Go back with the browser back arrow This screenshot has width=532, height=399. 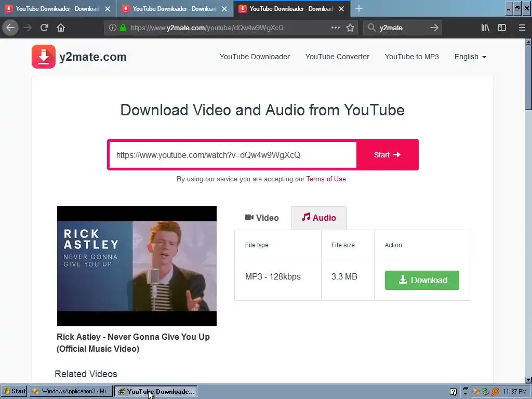click(10, 28)
